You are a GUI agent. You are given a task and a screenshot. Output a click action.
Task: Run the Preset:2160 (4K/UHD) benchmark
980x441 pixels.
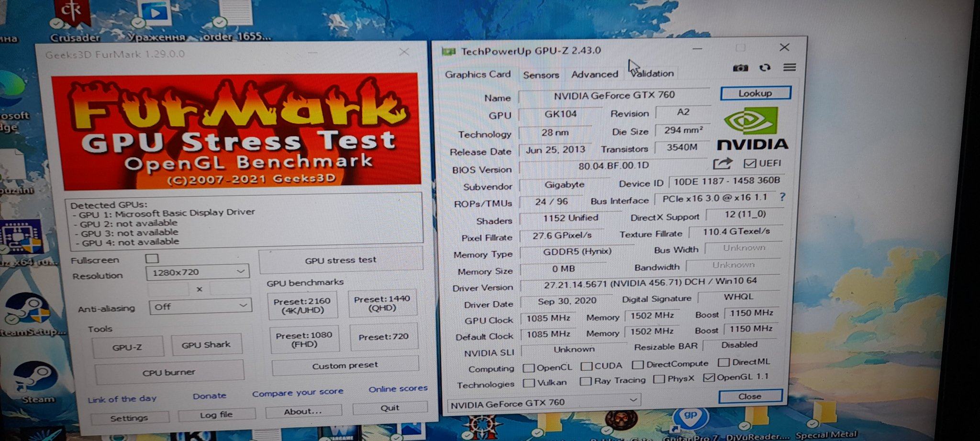[x=302, y=305]
